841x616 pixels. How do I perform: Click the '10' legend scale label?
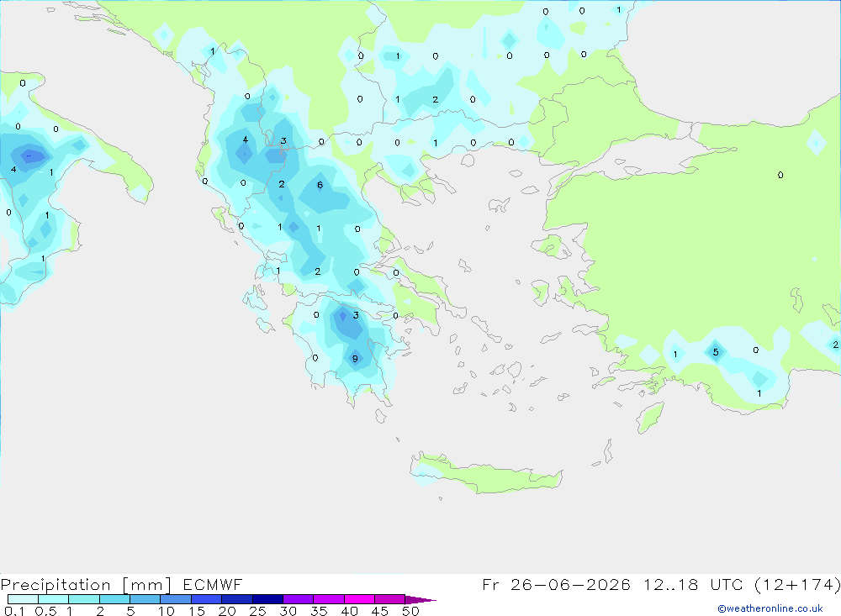click(167, 611)
